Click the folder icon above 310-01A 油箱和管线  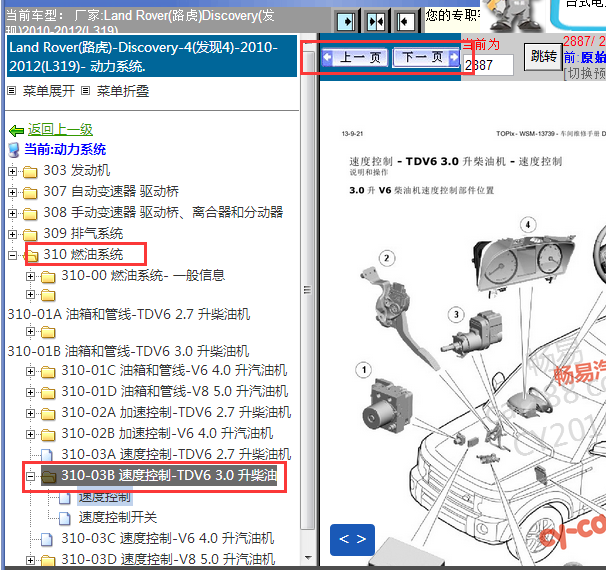[x=48, y=295]
